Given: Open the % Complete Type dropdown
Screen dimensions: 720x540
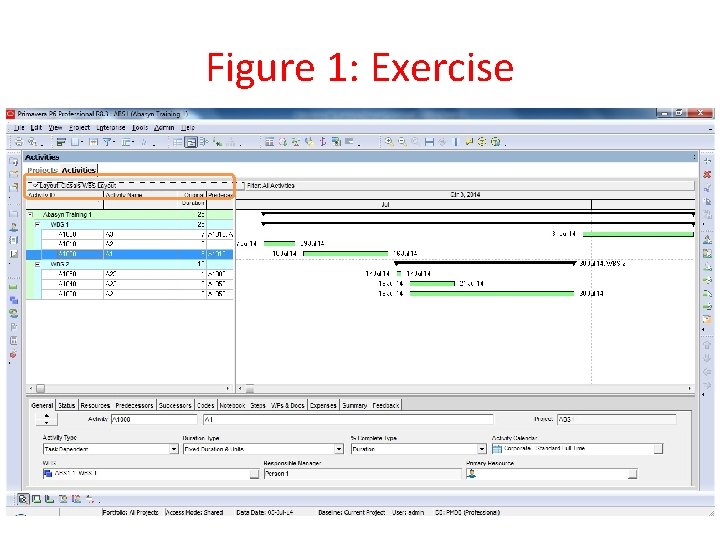Looking at the screenshot, I should [482, 449].
